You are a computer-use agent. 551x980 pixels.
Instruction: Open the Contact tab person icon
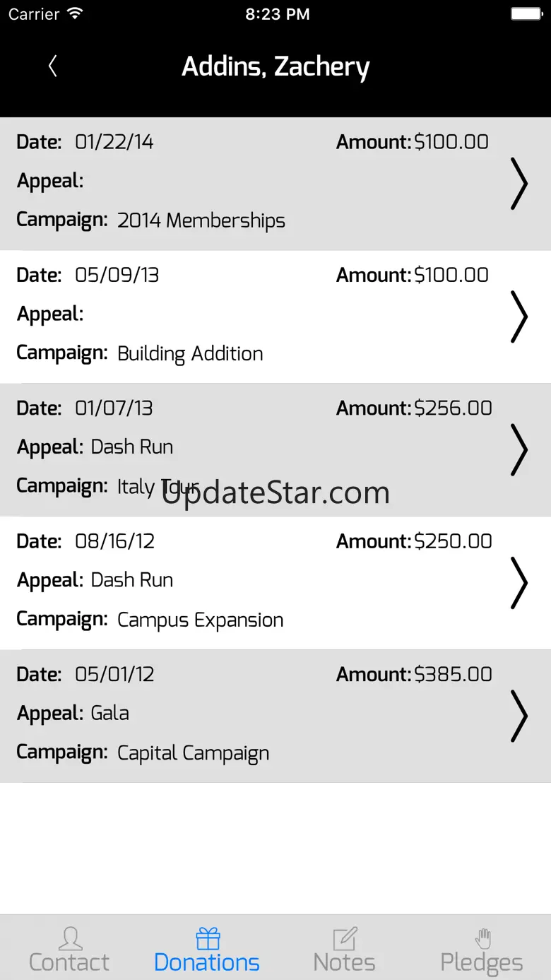point(69,938)
